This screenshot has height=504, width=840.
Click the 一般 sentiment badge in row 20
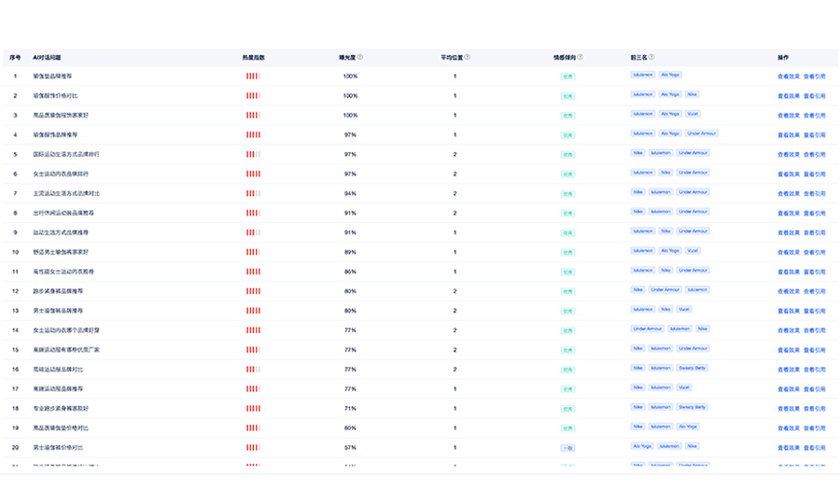pyautogui.click(x=567, y=448)
